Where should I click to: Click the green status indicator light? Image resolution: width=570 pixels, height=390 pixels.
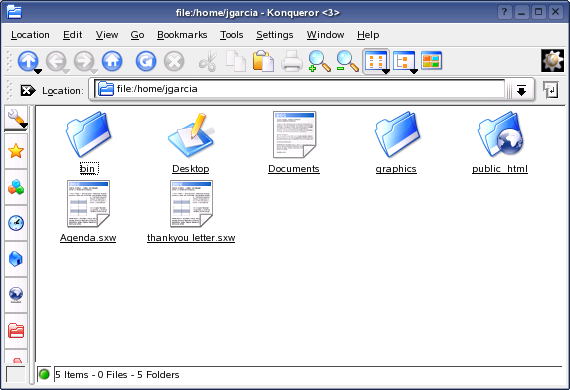[x=44, y=374]
